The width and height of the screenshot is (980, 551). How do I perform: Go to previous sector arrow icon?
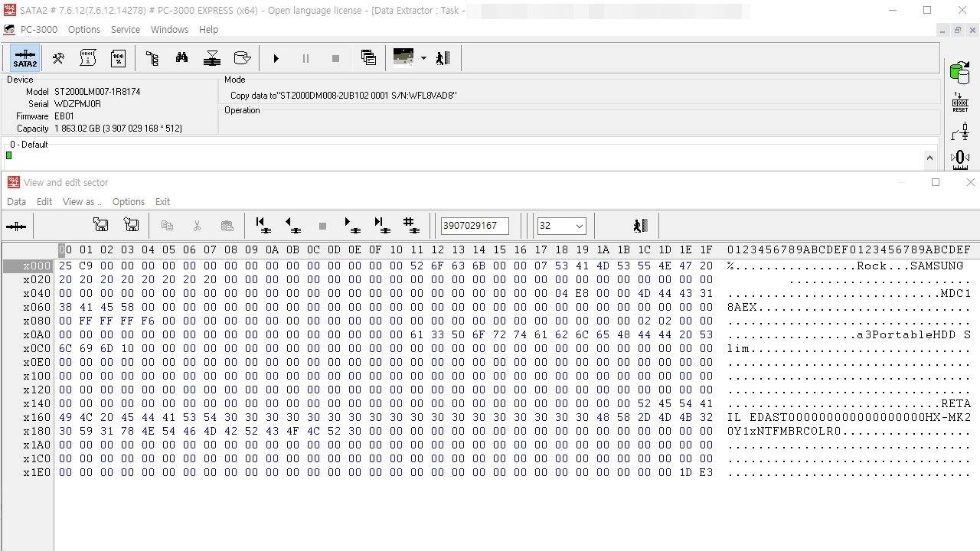[292, 225]
